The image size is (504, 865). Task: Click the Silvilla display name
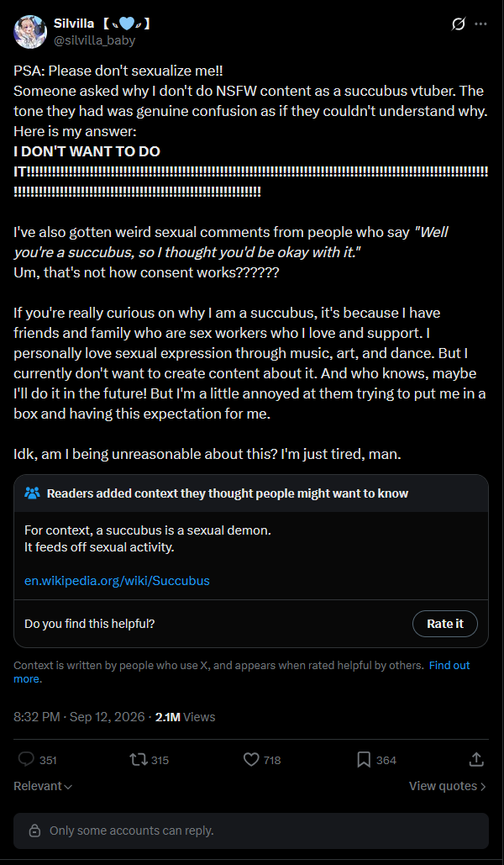point(76,24)
